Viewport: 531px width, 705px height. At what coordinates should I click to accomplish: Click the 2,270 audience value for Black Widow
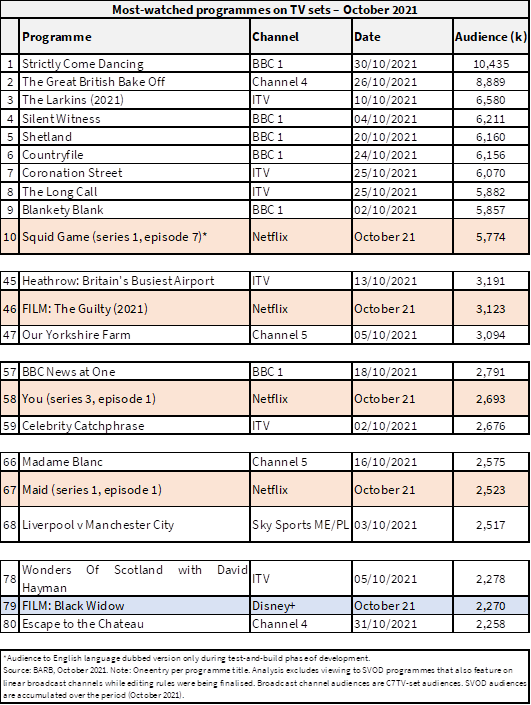point(491,606)
